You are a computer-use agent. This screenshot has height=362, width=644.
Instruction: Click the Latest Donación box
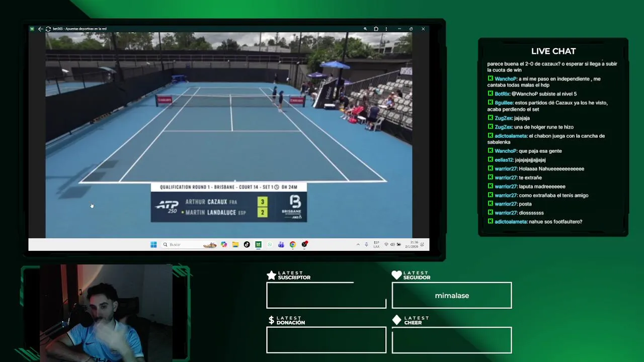click(326, 340)
